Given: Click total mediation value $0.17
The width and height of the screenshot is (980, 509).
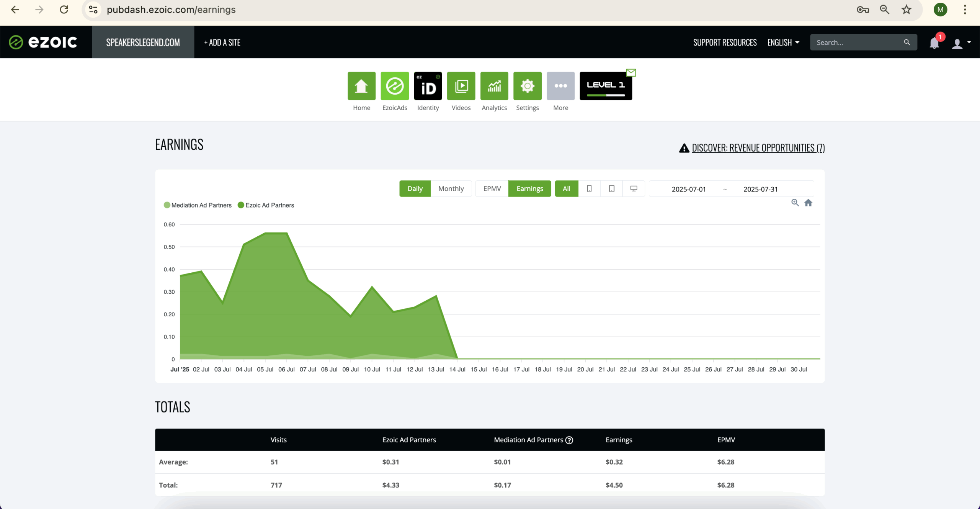Looking at the screenshot, I should click(x=502, y=485).
